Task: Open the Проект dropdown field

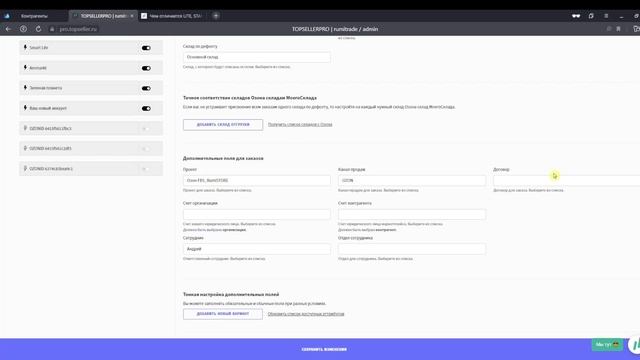Action: pyautogui.click(x=257, y=180)
